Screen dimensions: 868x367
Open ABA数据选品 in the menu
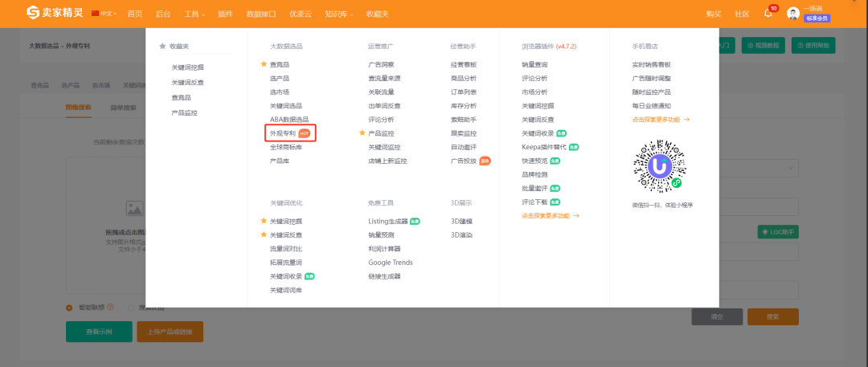[289, 120]
